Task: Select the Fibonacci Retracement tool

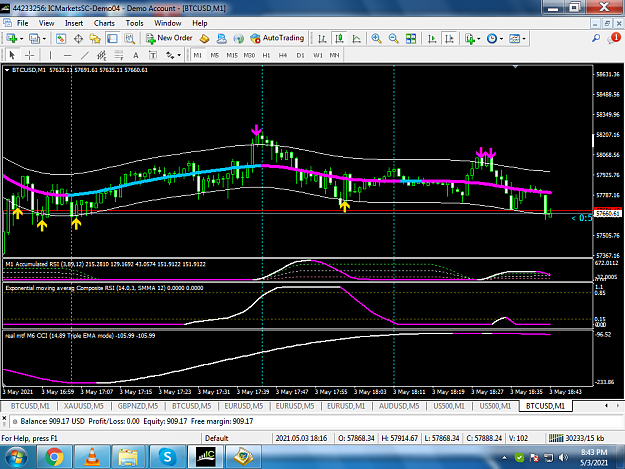Action: pos(119,55)
